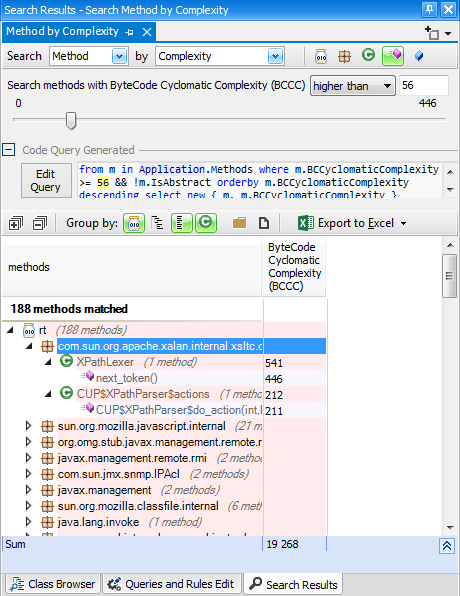Click the green type search scope icon
This screenshot has width=460, height=596.
pos(368,55)
